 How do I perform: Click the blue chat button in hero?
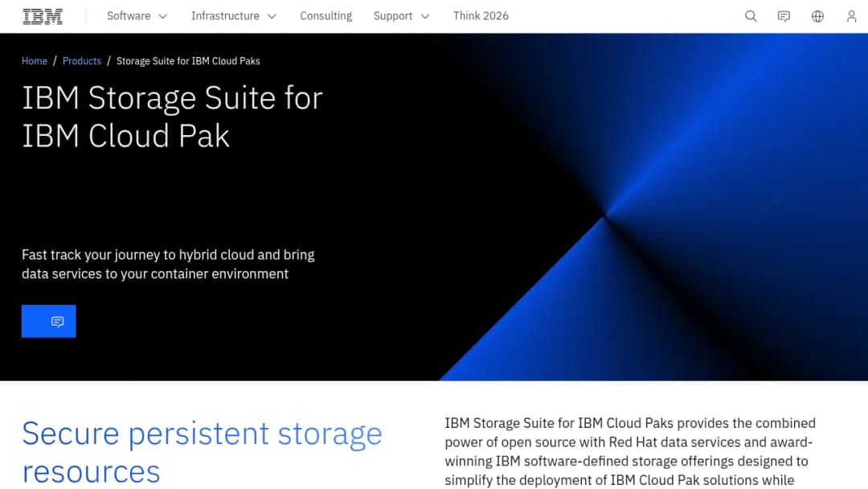point(49,321)
